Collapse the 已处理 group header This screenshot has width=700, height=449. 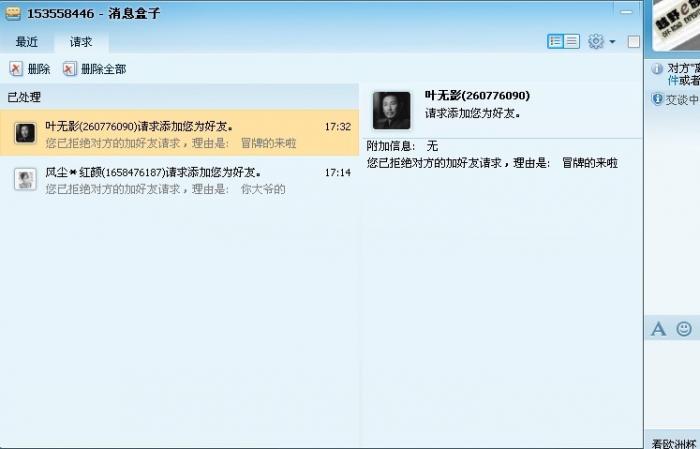(x=179, y=97)
